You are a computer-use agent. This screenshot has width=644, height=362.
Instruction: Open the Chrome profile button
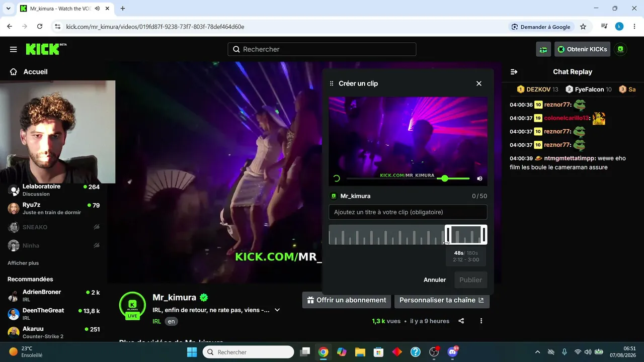pyautogui.click(x=619, y=27)
